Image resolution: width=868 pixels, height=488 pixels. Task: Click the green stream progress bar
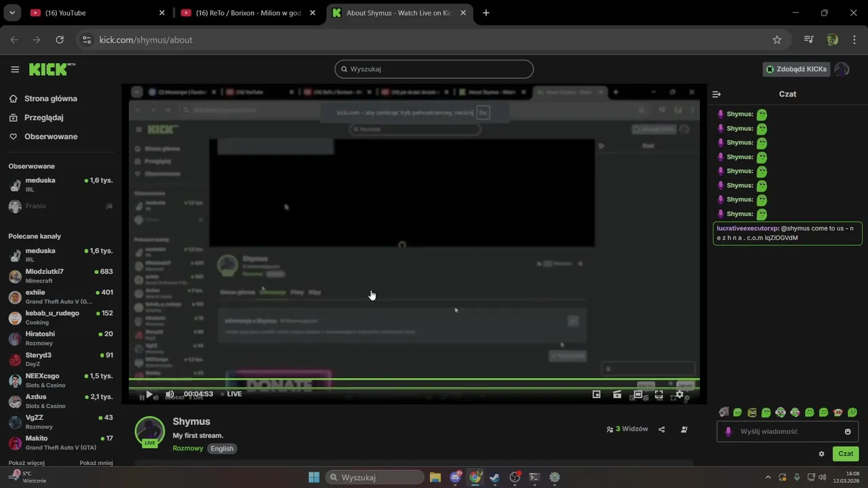(414, 380)
